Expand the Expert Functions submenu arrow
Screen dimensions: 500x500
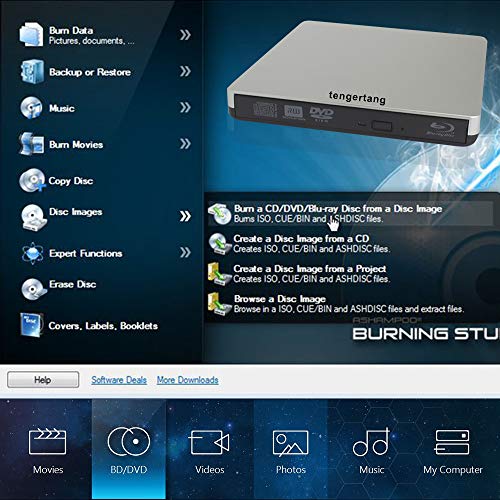point(185,252)
